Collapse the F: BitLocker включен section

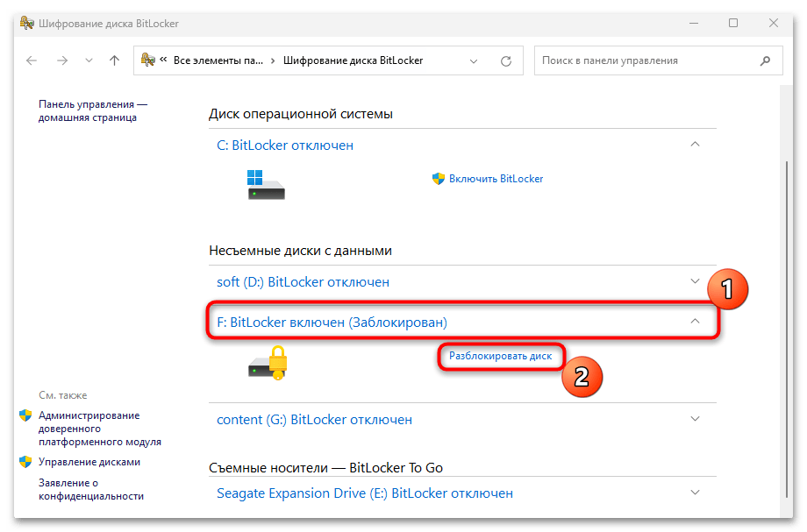(x=696, y=322)
